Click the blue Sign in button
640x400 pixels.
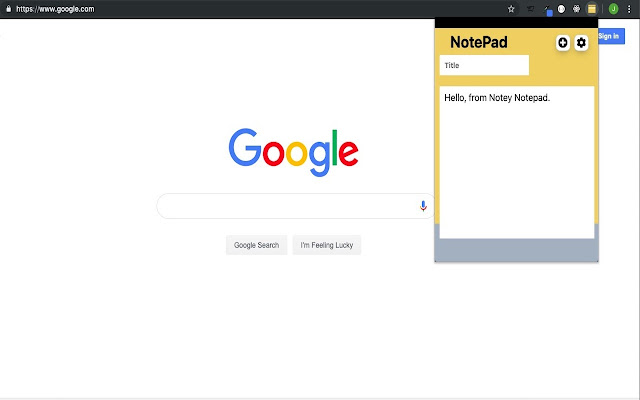click(x=611, y=36)
